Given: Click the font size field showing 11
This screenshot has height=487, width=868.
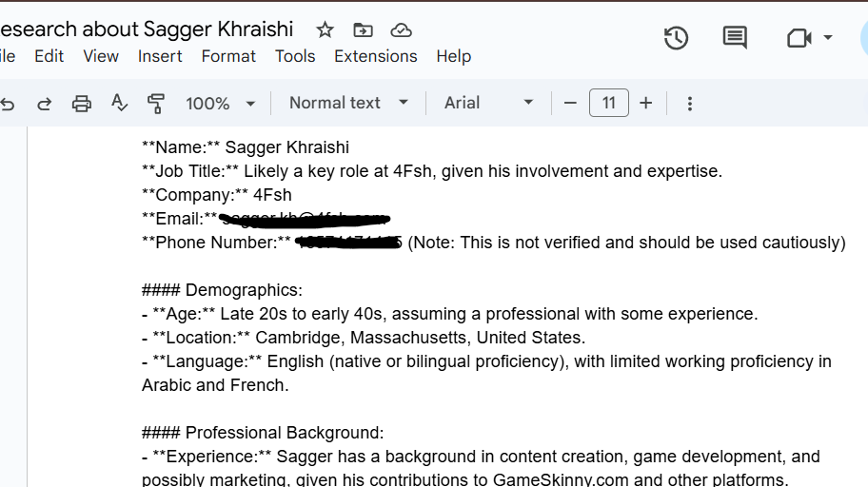Looking at the screenshot, I should click(608, 103).
